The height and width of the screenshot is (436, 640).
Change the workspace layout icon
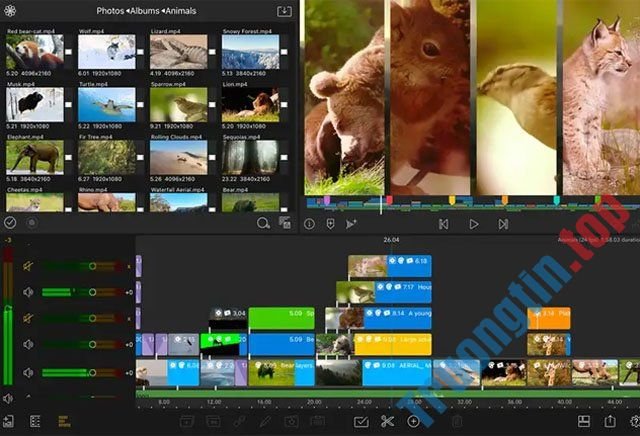(584, 421)
